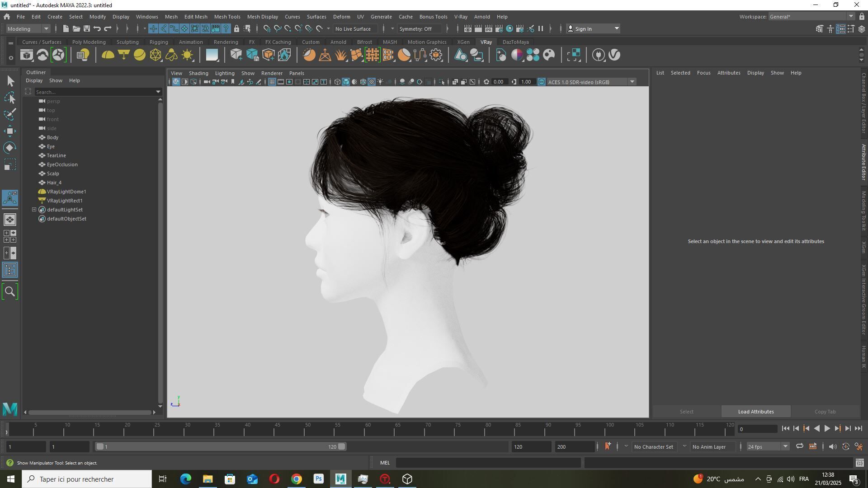
Task: Click the Windows taskbar search box
Action: (87, 479)
